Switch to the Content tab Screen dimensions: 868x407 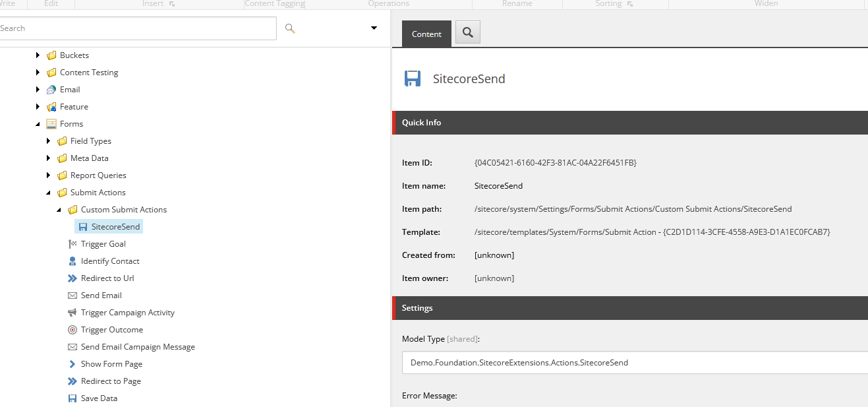(x=426, y=34)
